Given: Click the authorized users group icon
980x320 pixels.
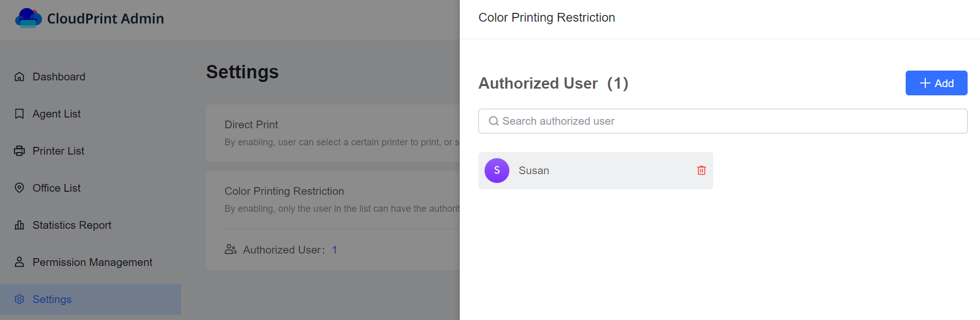Looking at the screenshot, I should 231,249.
